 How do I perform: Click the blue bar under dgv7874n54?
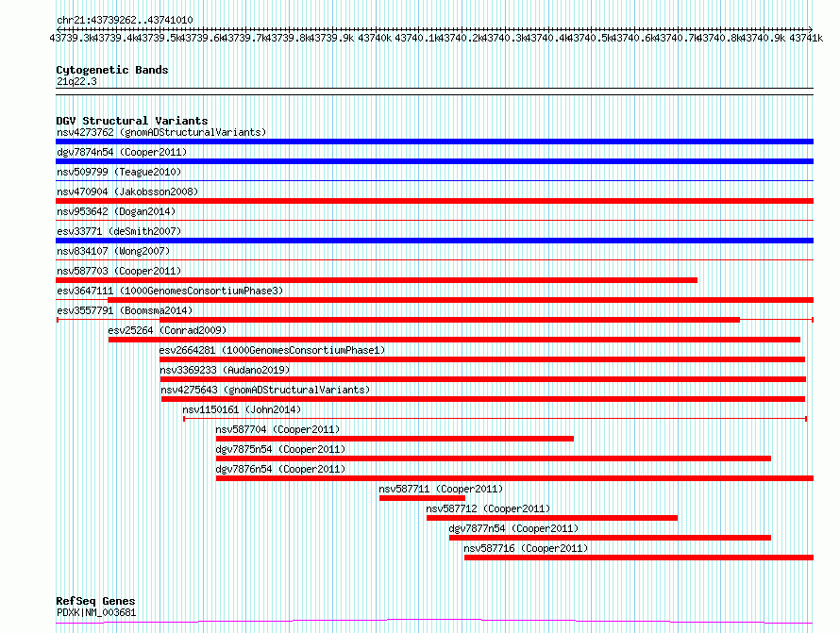(434, 161)
